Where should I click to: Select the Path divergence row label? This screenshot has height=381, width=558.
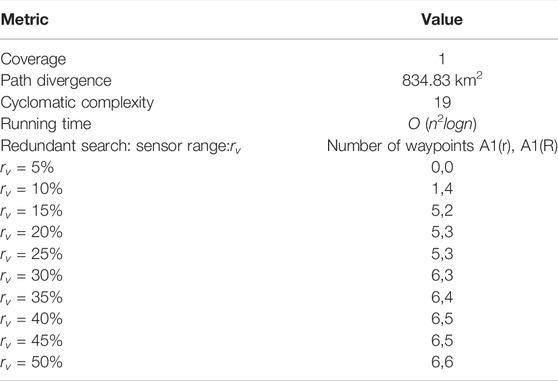point(56,81)
